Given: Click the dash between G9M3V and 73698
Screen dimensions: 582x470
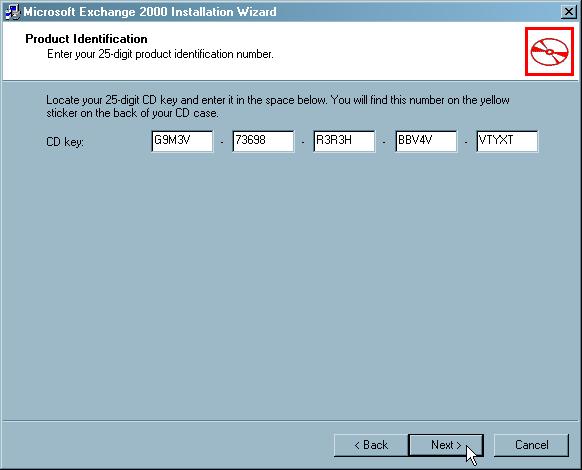Looking at the screenshot, I should tap(222, 142).
